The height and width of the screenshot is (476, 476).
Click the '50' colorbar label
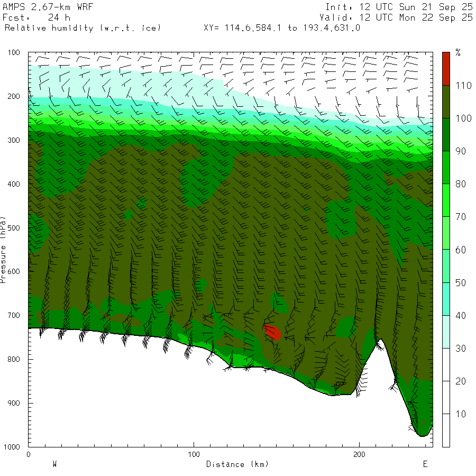(x=461, y=282)
